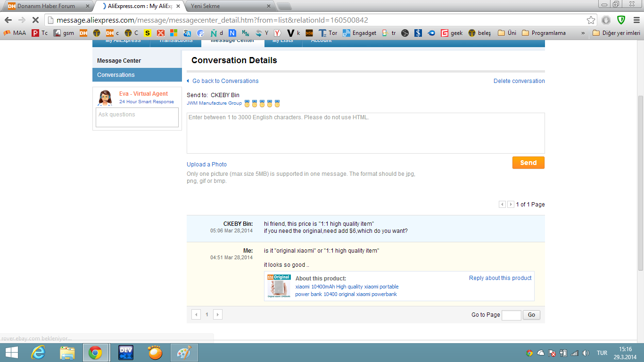The width and height of the screenshot is (644, 362).
Task: Click the battery icon in system tray
Action: coord(563,353)
